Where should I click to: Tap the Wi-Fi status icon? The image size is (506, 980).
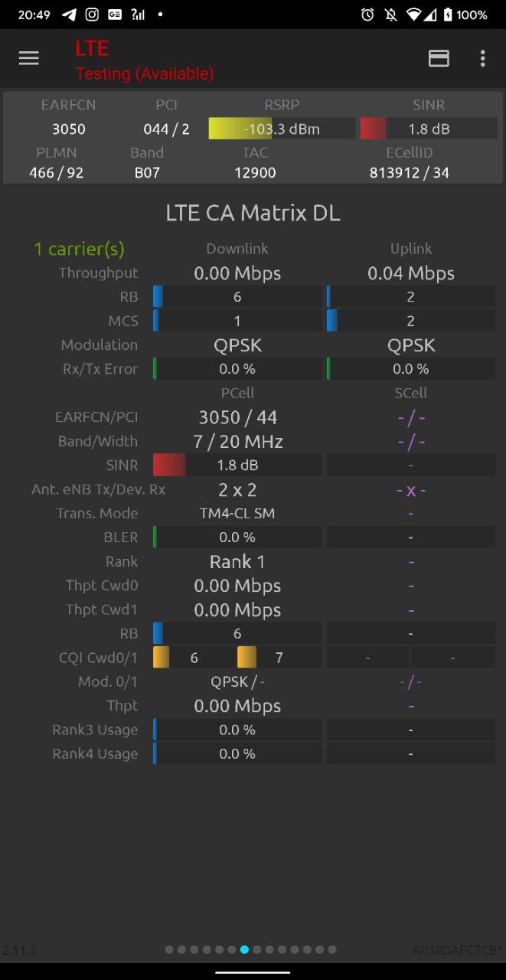(414, 15)
